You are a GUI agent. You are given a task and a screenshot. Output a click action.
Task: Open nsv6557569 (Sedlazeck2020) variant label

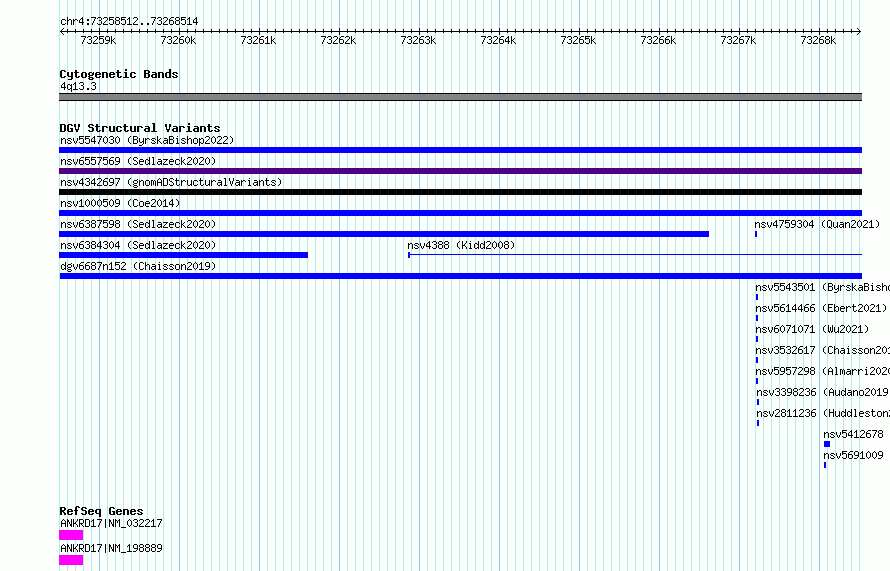point(138,161)
